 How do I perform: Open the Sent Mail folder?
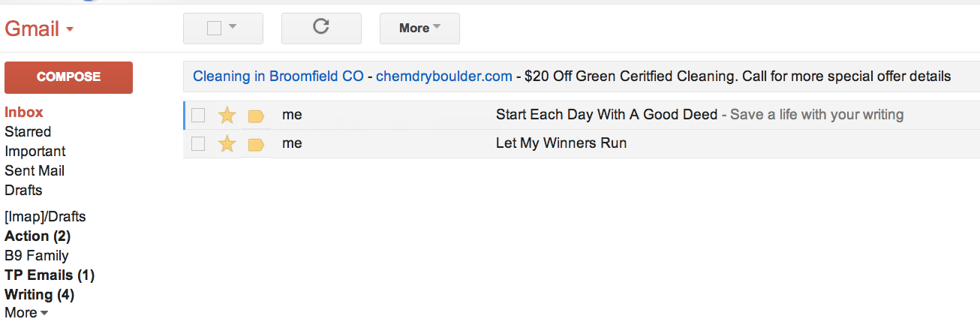pos(35,171)
